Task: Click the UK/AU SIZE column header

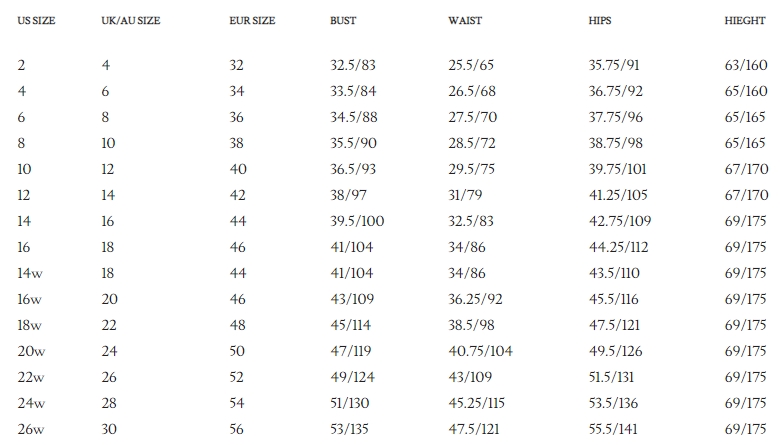Action: [130, 21]
